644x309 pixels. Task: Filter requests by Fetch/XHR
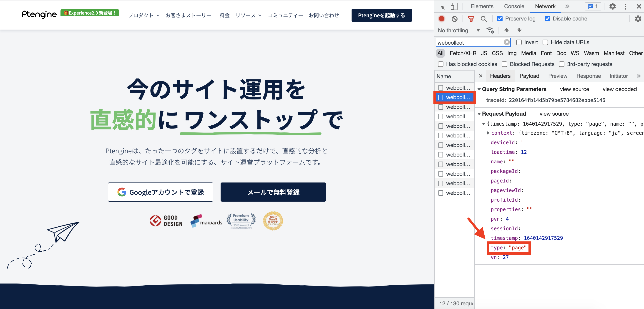(x=463, y=53)
